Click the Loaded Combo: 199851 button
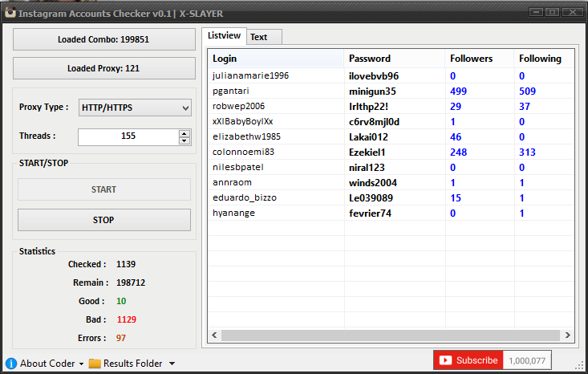The image size is (588, 374). click(x=104, y=39)
